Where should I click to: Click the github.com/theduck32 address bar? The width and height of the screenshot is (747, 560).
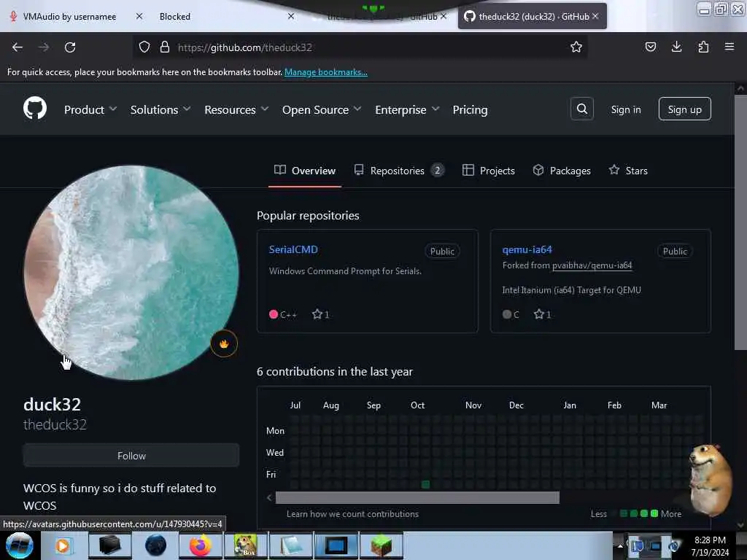click(362, 47)
